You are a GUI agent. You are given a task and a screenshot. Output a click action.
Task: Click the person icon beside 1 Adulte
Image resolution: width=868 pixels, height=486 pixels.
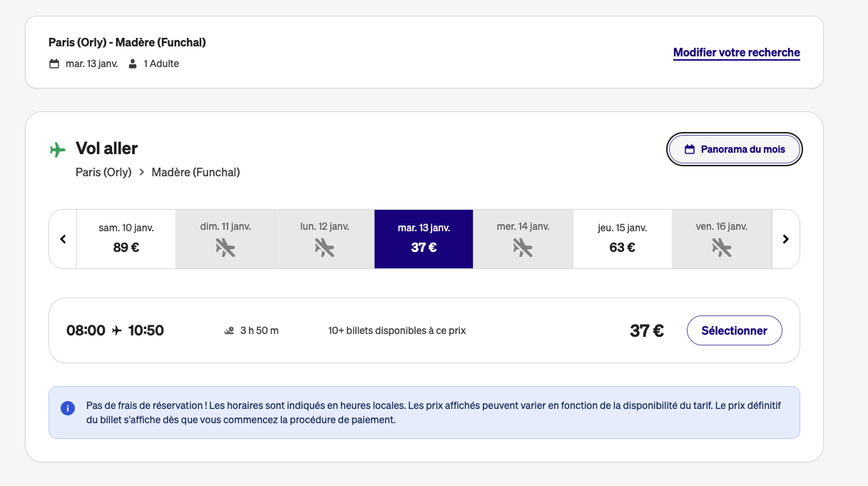pyautogui.click(x=133, y=64)
